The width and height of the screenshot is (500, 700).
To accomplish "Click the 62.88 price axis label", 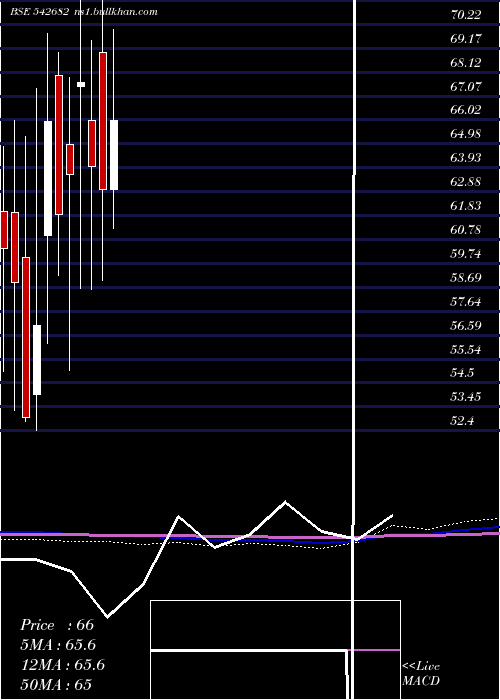I will coord(466,182).
